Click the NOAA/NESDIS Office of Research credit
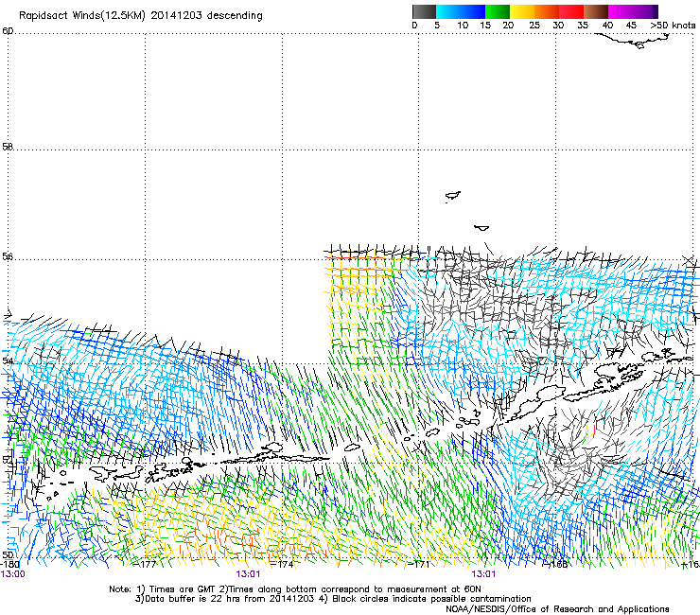Viewport: 700px width, 615px height. 557,609
